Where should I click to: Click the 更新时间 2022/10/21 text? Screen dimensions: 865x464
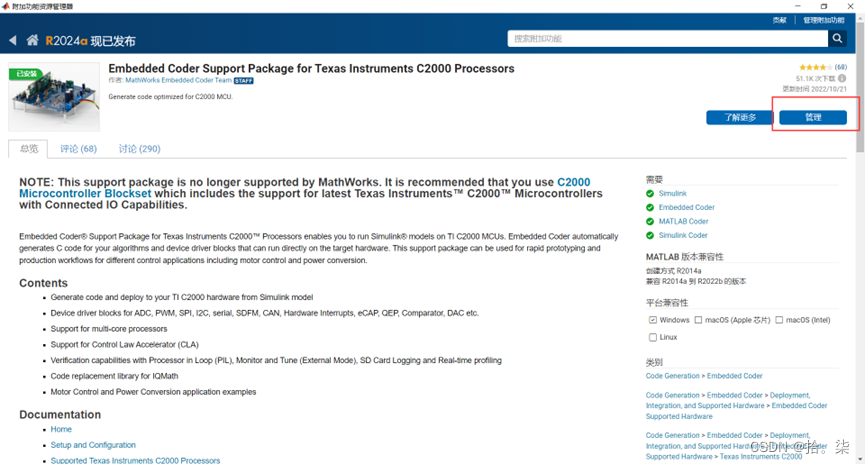tap(814, 89)
